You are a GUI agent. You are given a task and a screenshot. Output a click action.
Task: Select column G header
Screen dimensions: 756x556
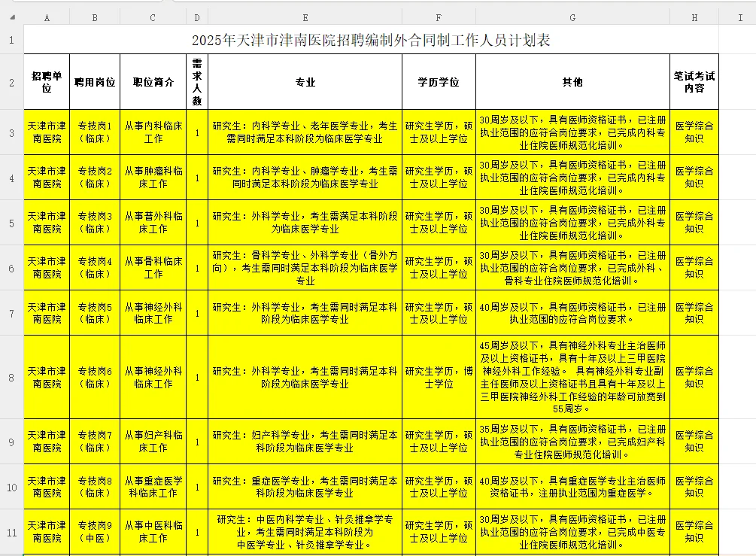572,18
